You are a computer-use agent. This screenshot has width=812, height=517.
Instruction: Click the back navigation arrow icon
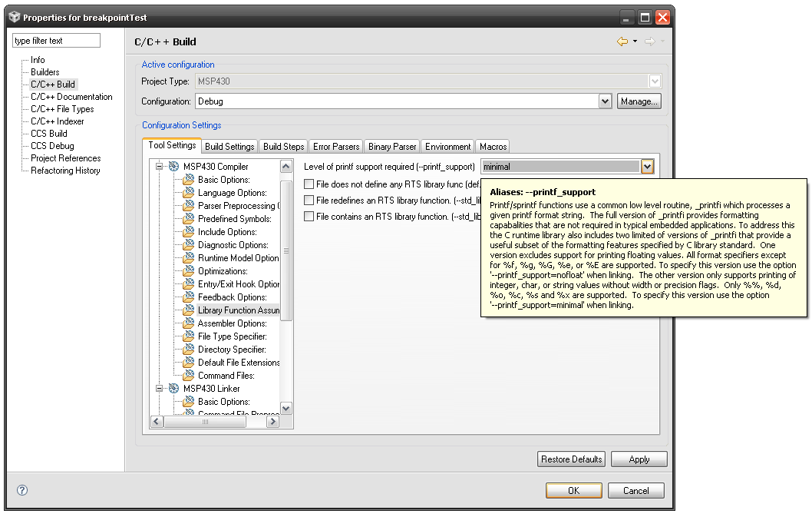point(622,41)
